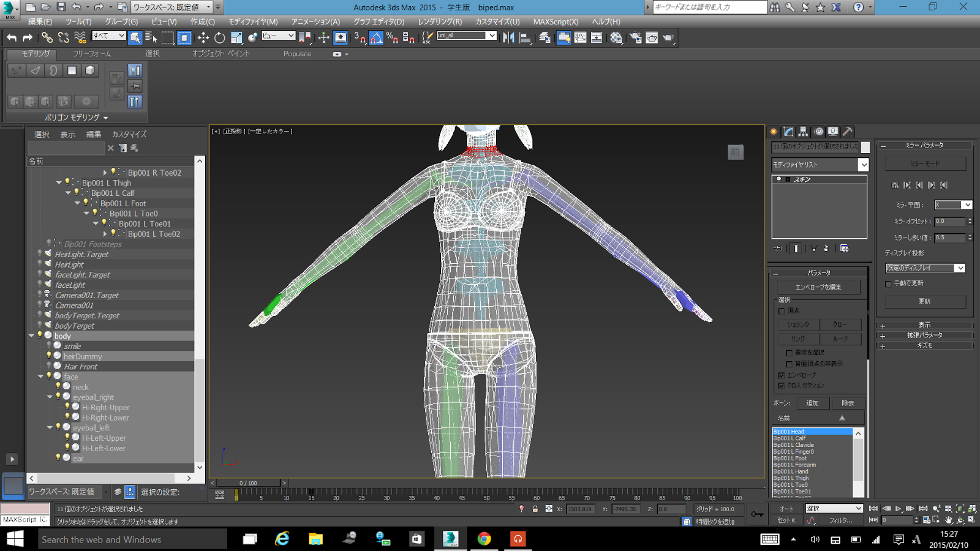The width and height of the screenshot is (980, 551).
Task: Open the Material Editor icon
Action: point(616,37)
